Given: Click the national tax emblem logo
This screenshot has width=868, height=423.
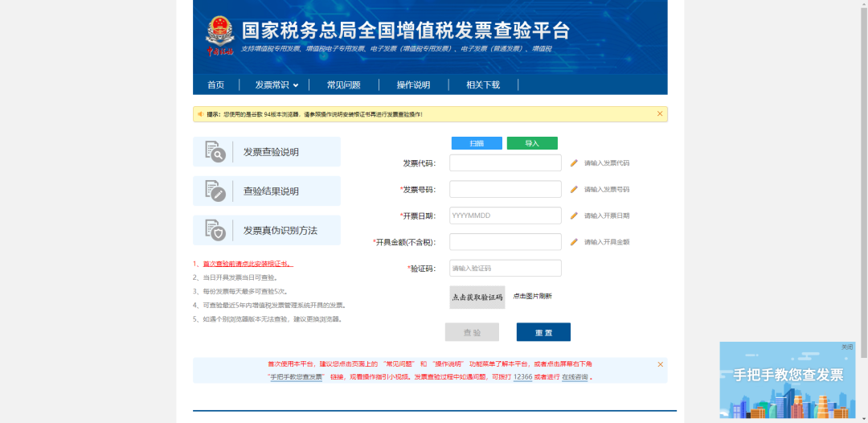Looking at the screenshot, I should pyautogui.click(x=220, y=36).
